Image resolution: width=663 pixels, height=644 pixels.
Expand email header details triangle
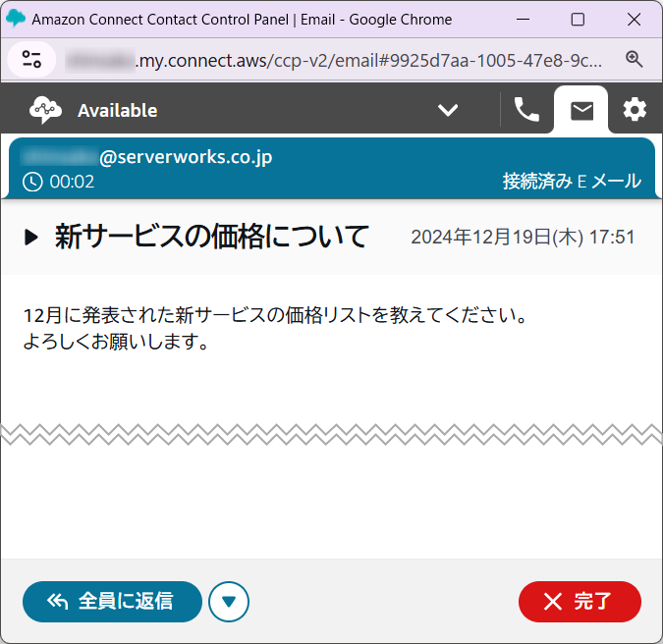pyautogui.click(x=31, y=237)
